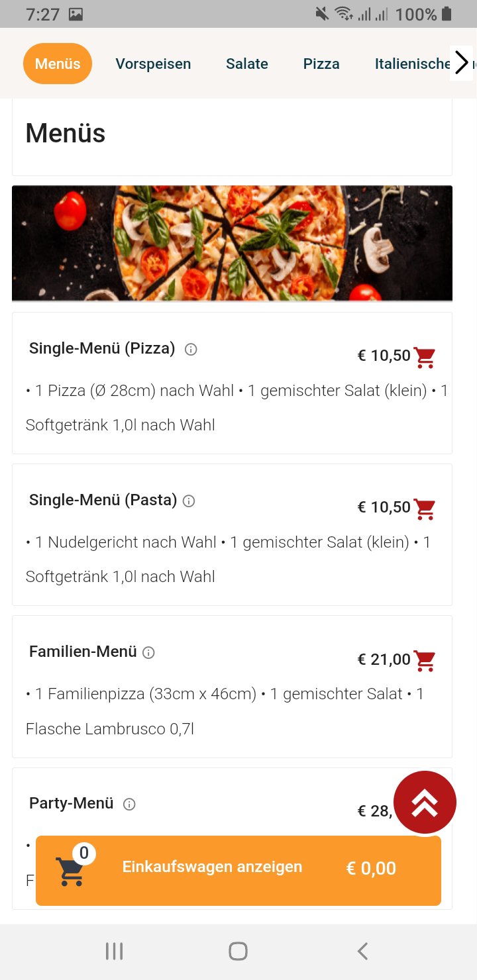Expand category bar with right chevron
This screenshot has width=477, height=980.
[x=461, y=64]
